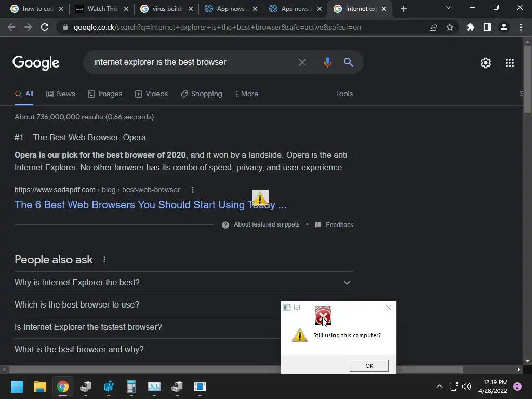The height and width of the screenshot is (399, 532).
Task: Go back to the previous page
Action: pyautogui.click(x=11, y=27)
